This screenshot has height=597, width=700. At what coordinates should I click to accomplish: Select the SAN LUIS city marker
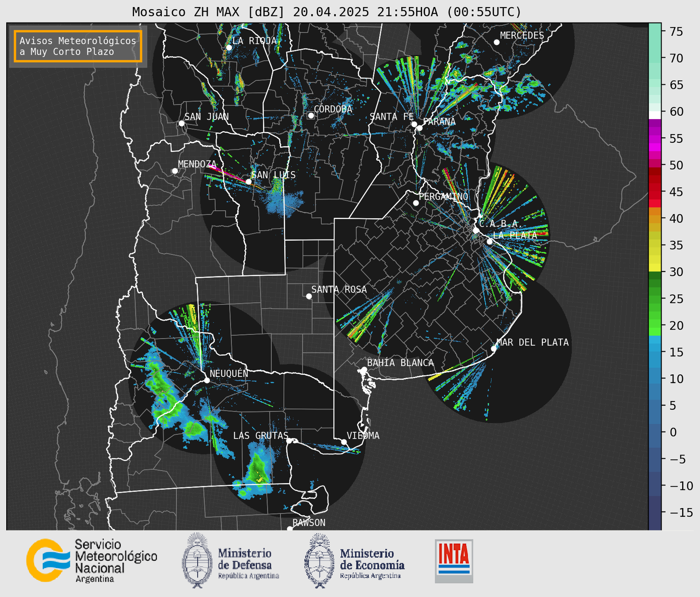(249, 182)
